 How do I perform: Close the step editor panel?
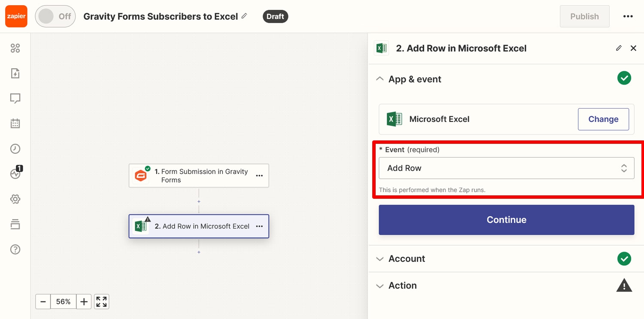tap(633, 48)
